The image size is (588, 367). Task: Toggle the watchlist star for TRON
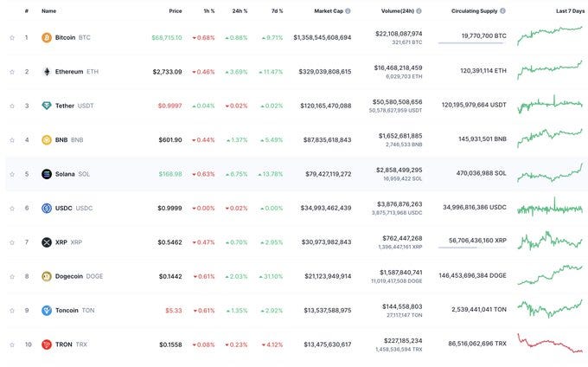(12, 344)
